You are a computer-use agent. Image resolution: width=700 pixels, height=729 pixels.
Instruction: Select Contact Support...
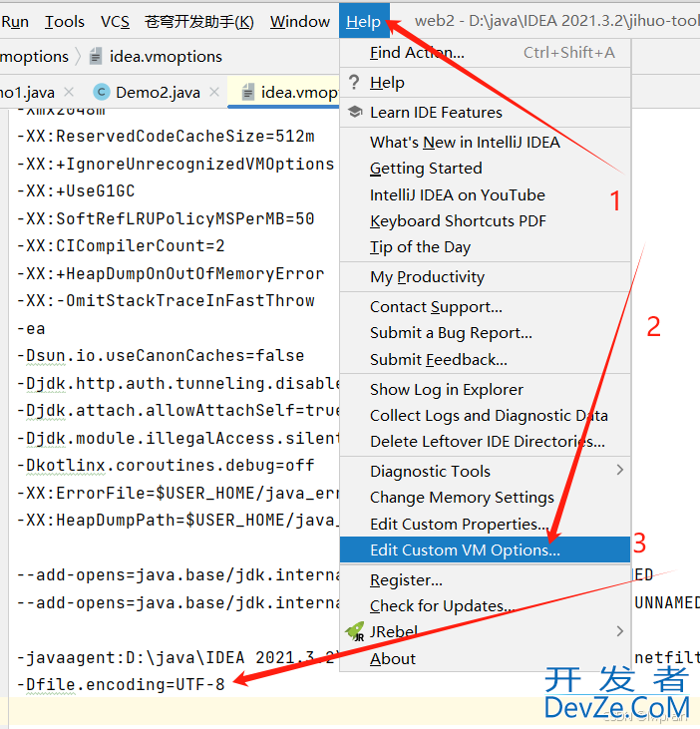point(485,307)
